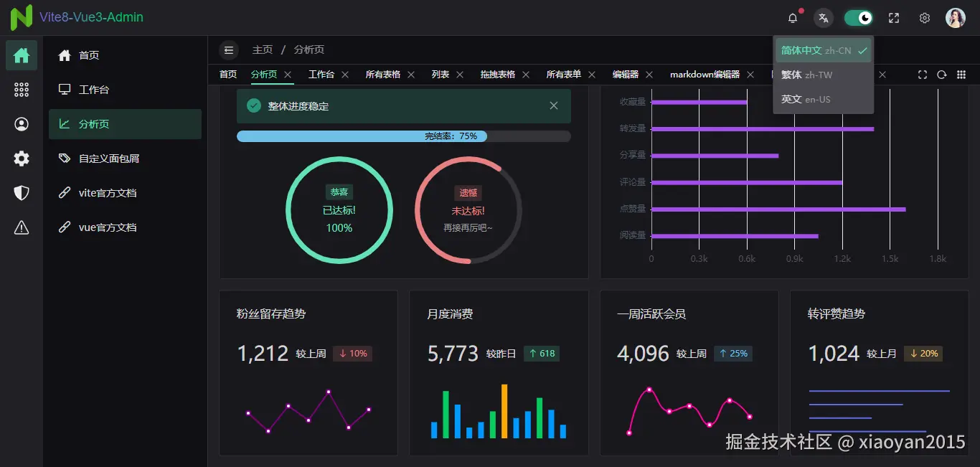Select 英文 en-US language
980x467 pixels.
point(824,99)
